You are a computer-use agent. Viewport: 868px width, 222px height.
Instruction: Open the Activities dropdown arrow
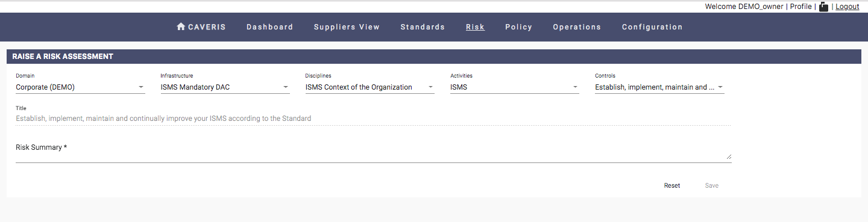coord(576,87)
